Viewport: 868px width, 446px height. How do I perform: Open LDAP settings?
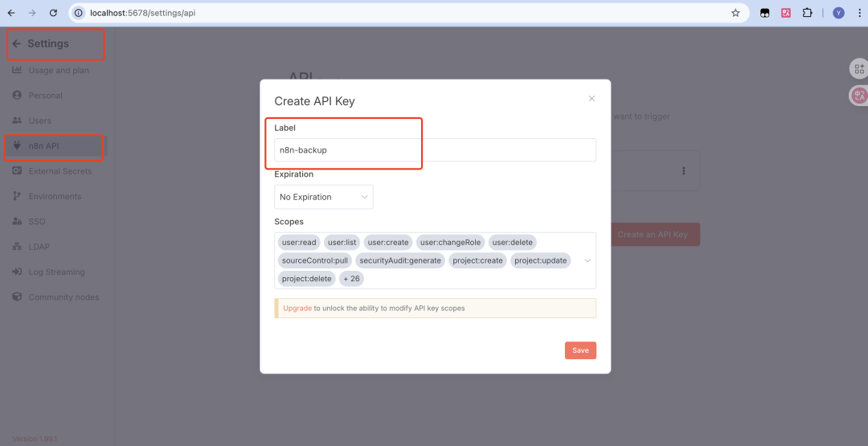pos(39,247)
